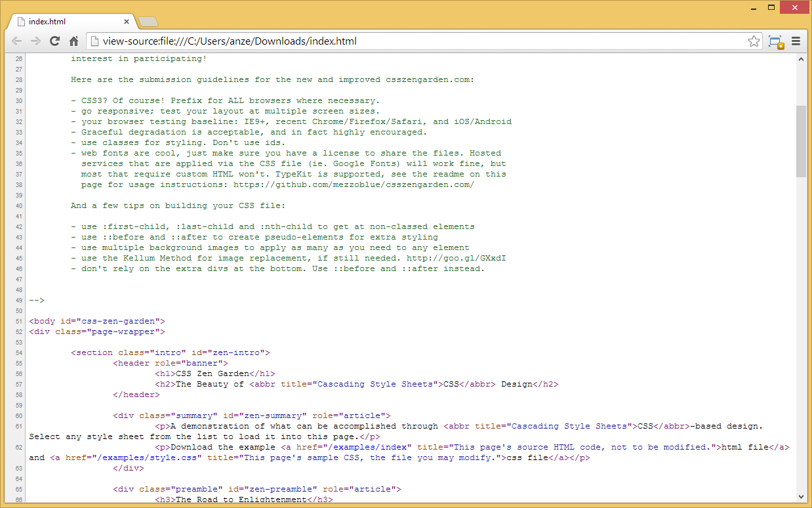Click the closing </div> on line 63
812x508 pixels.
pyautogui.click(x=129, y=469)
